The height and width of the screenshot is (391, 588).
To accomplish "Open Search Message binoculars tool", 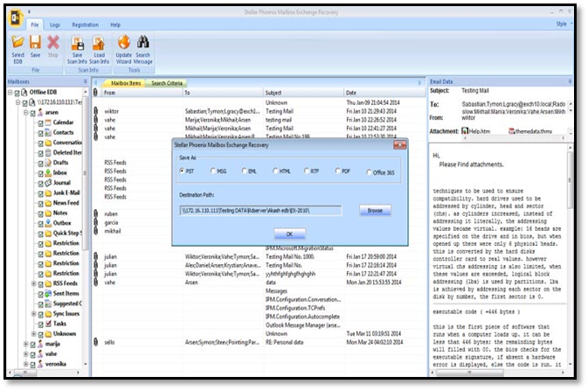I will click(143, 49).
